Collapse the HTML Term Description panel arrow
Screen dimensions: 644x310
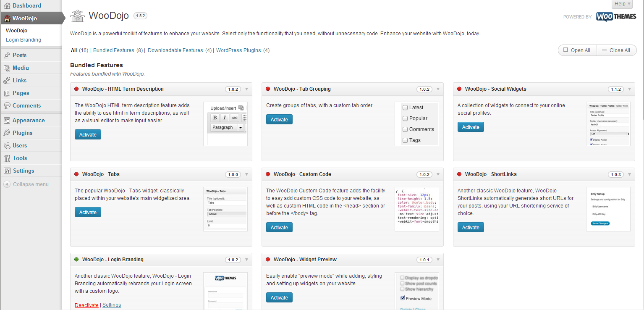[x=246, y=89]
